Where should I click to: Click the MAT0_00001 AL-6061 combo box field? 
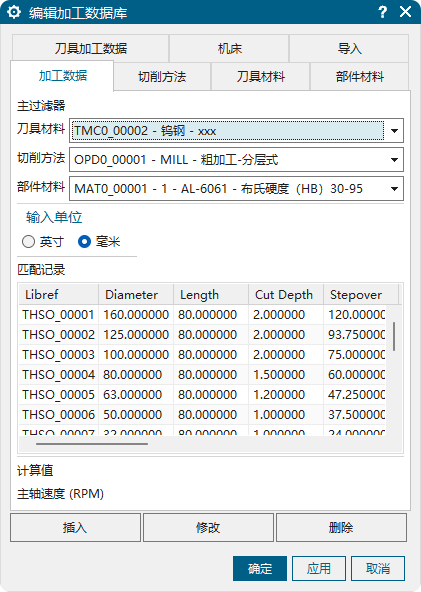236,188
